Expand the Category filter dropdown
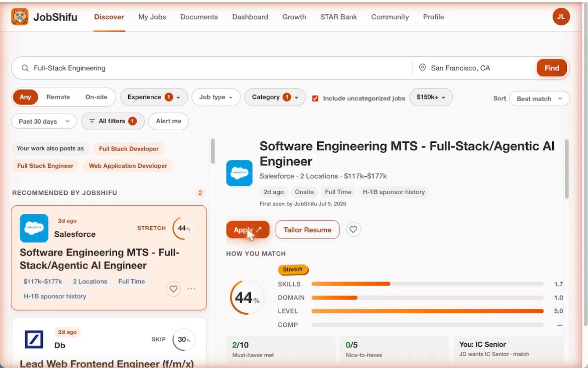This screenshot has height=368, width=588. pyautogui.click(x=275, y=97)
